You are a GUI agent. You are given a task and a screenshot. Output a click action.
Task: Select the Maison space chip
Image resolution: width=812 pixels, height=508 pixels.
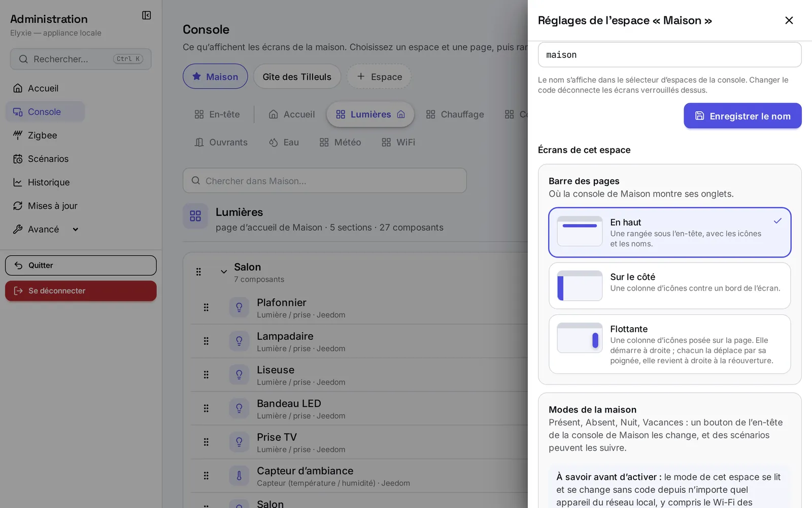[x=215, y=76]
